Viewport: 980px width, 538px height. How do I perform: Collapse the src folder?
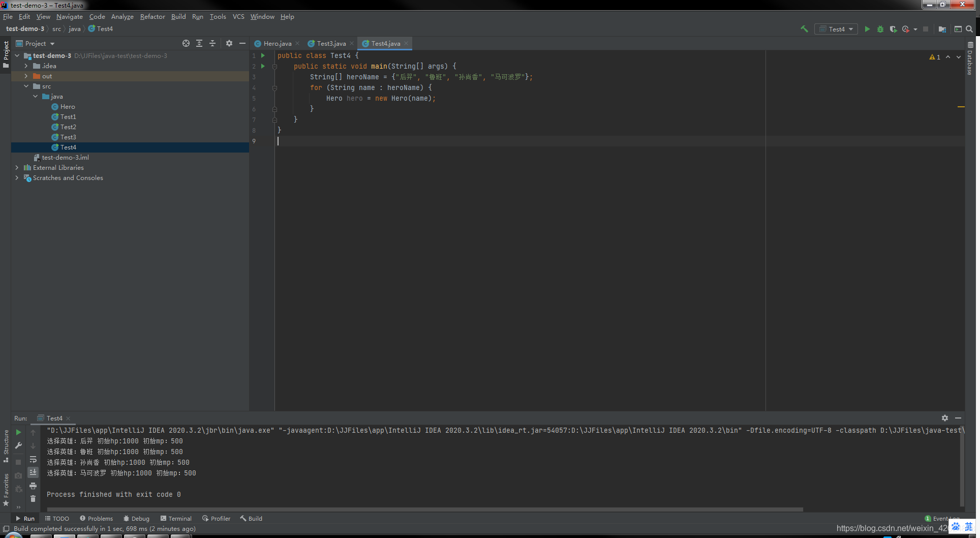point(26,86)
